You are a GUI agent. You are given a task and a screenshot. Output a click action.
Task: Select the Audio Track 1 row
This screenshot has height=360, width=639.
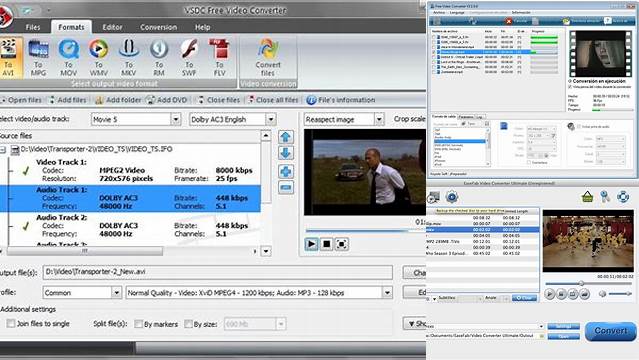pyautogui.click(x=130, y=198)
